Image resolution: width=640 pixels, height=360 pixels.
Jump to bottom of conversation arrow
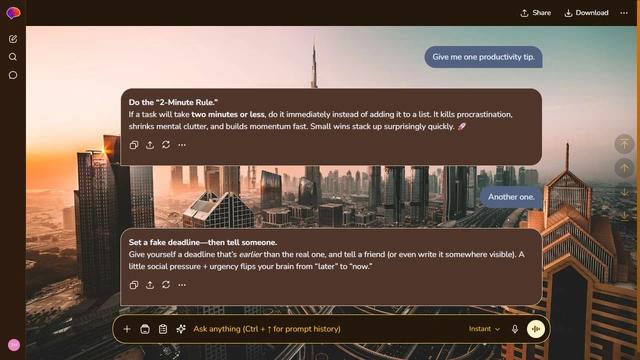point(624,216)
